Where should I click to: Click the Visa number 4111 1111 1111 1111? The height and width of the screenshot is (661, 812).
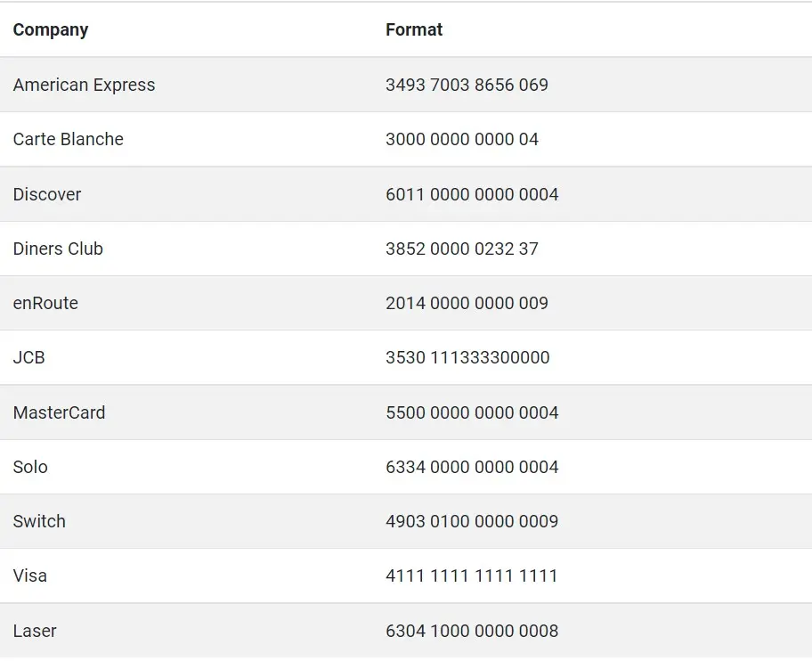(x=471, y=576)
